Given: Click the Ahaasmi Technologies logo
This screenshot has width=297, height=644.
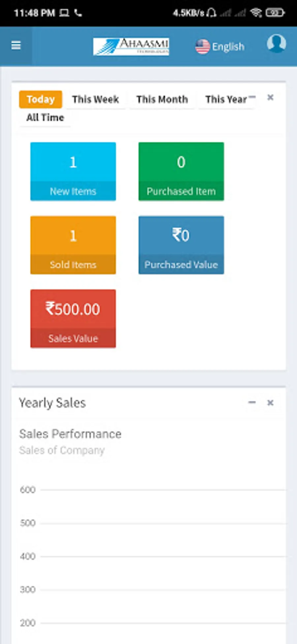Looking at the screenshot, I should click(x=131, y=46).
